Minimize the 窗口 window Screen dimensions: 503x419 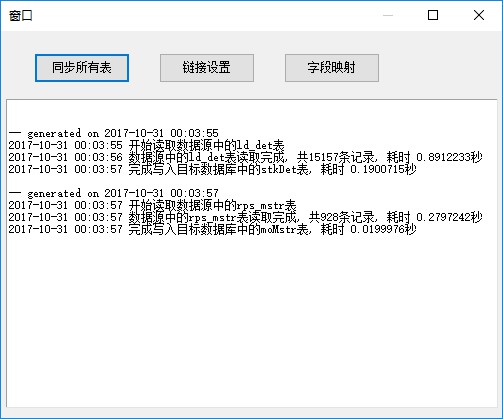388,15
